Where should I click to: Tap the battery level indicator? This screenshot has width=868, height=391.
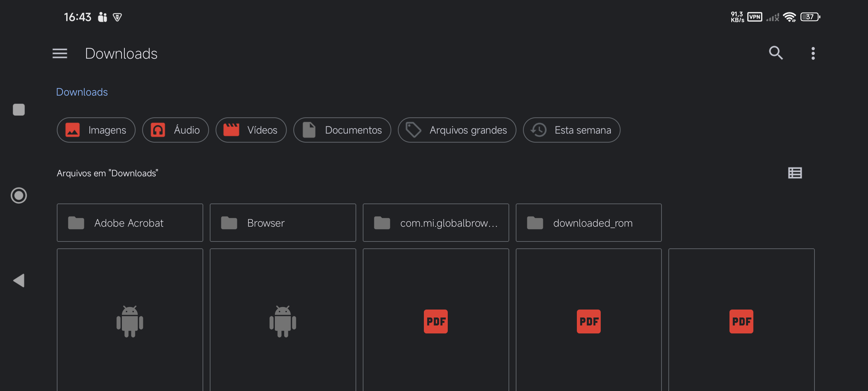(810, 17)
